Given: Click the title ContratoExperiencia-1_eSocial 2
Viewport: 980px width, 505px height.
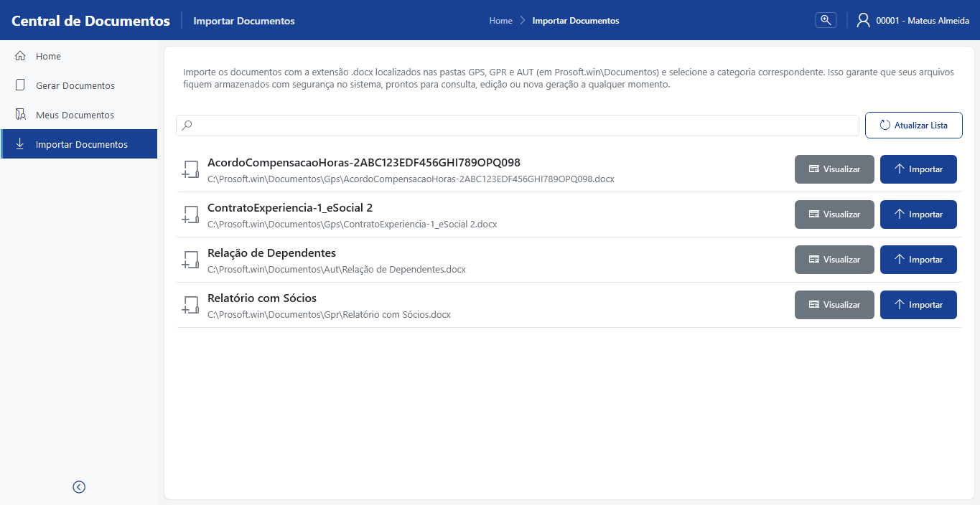Looking at the screenshot, I should (290, 207).
